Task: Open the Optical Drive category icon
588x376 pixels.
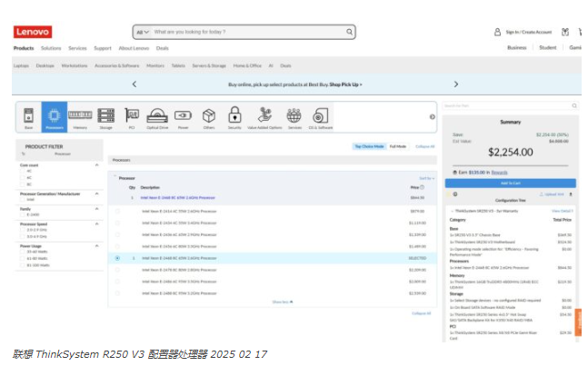Action: 157,117
